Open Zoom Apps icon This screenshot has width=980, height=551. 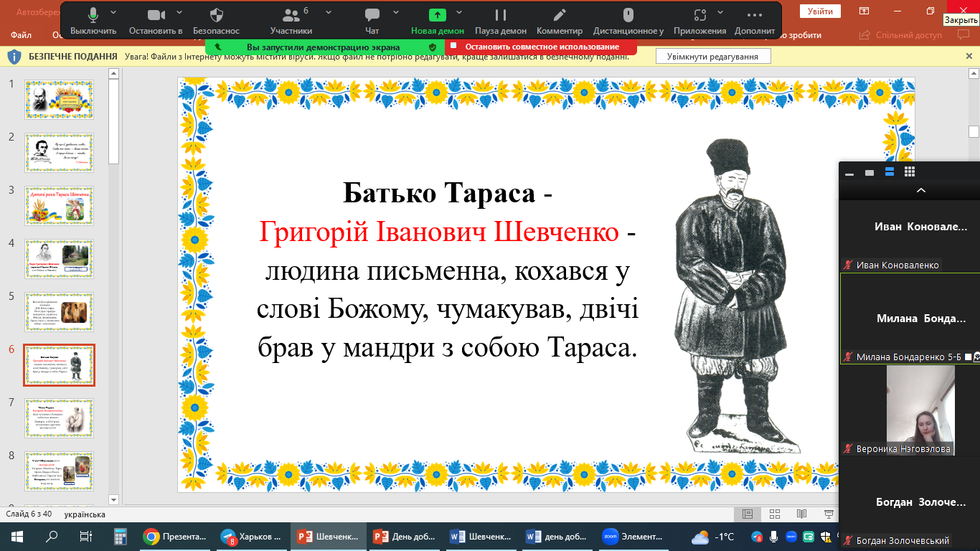(x=700, y=16)
